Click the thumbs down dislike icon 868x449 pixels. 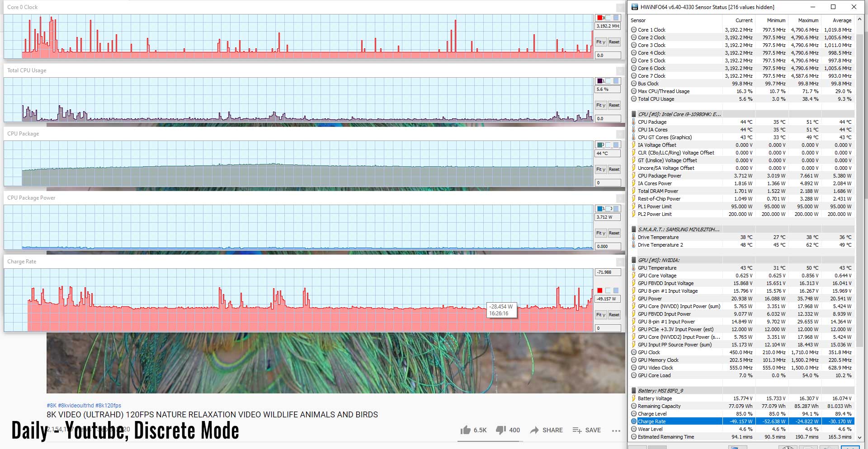click(x=500, y=430)
